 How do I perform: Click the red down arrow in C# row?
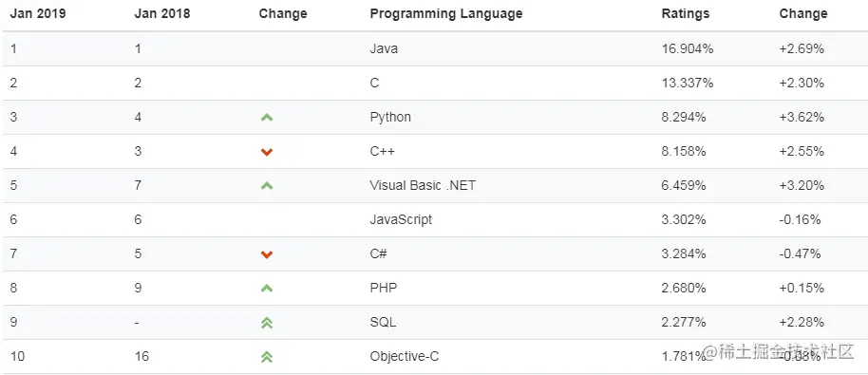point(267,254)
